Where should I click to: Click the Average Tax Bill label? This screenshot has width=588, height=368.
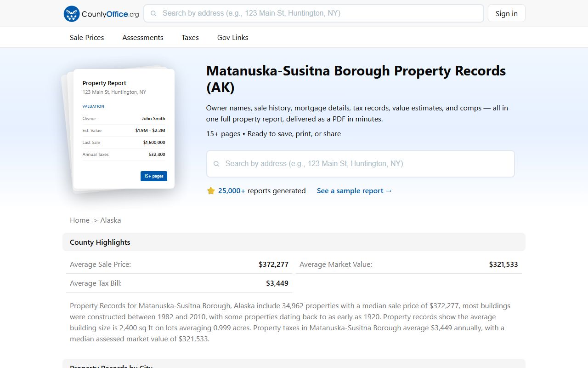[96, 283]
